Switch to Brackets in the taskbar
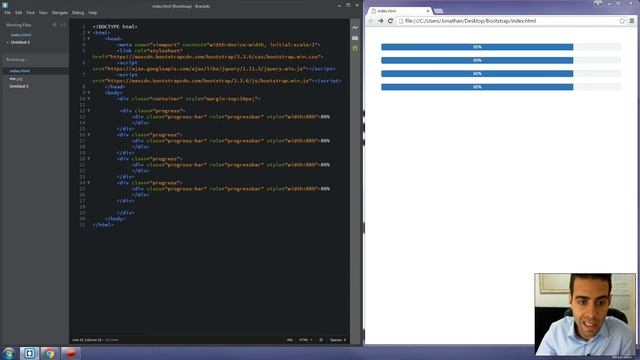Screen dimensions: 640x360 point(29,353)
